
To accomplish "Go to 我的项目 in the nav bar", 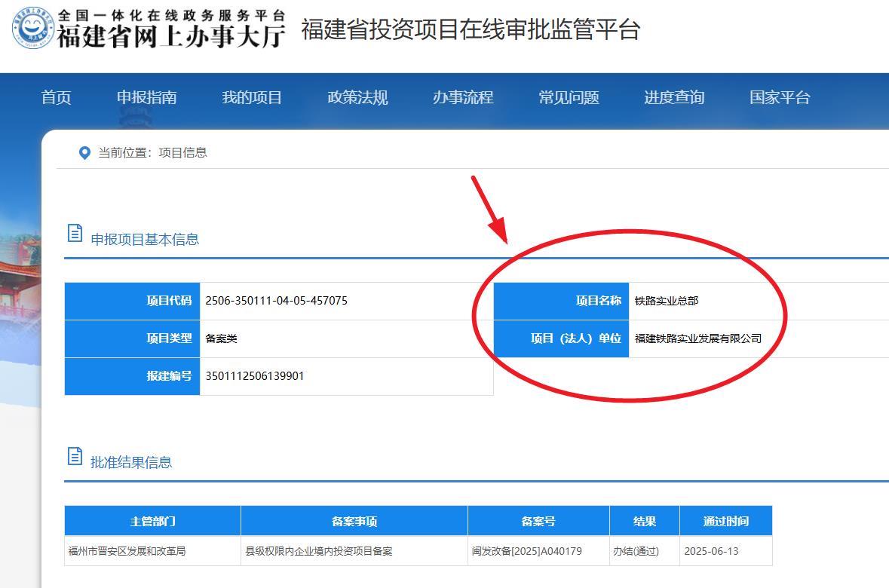I will tap(253, 97).
